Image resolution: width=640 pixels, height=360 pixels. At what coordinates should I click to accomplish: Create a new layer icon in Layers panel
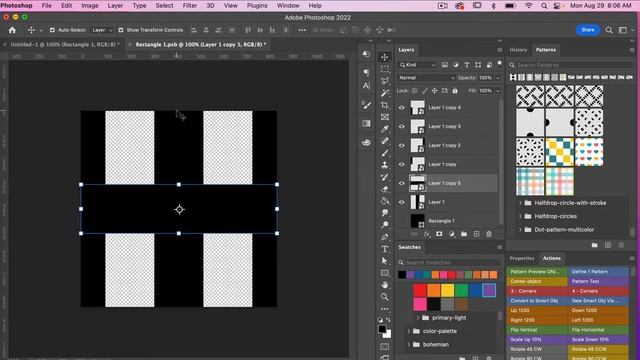[x=476, y=234]
